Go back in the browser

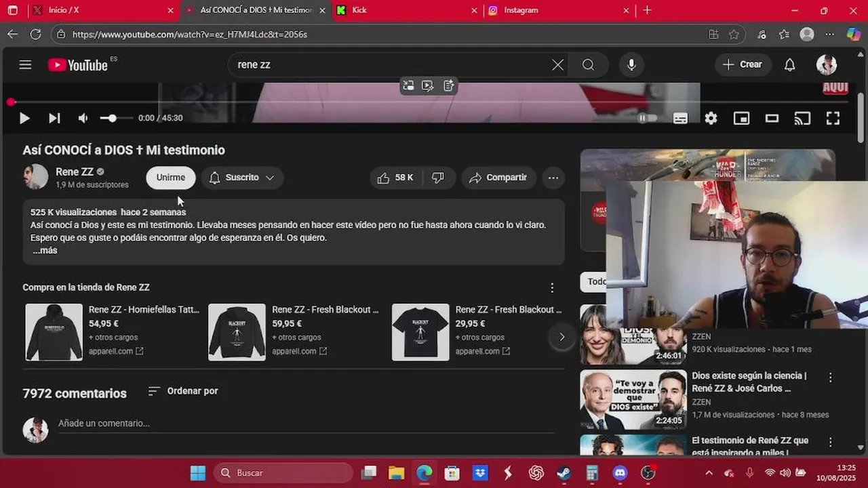[13, 34]
